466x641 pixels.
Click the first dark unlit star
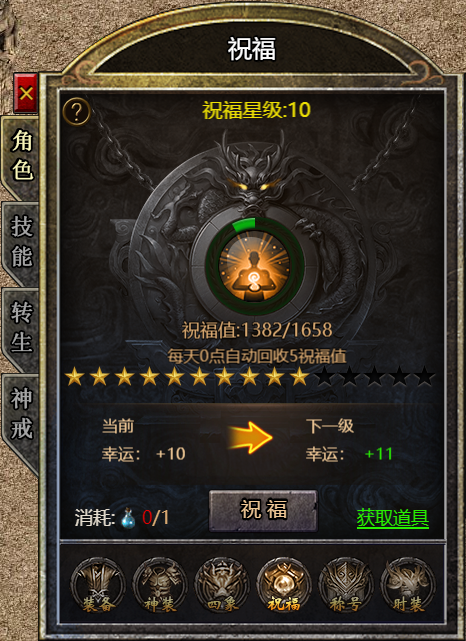click(x=325, y=377)
